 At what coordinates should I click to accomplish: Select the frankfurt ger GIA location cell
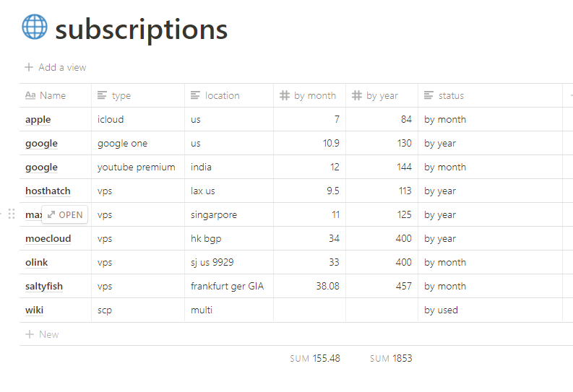point(228,287)
